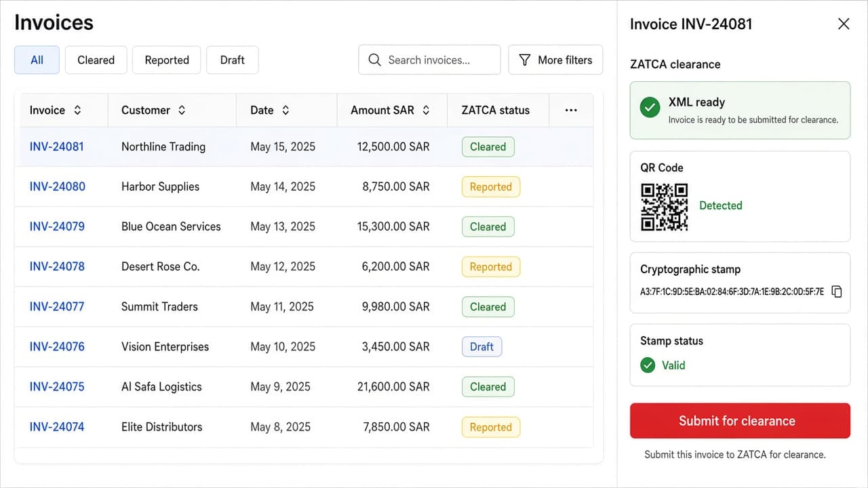
Task: Select the cryptographic stamp hash text
Action: [x=732, y=291]
